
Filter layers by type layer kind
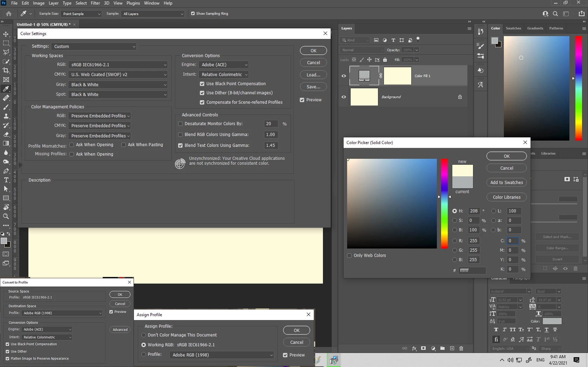[x=393, y=40]
